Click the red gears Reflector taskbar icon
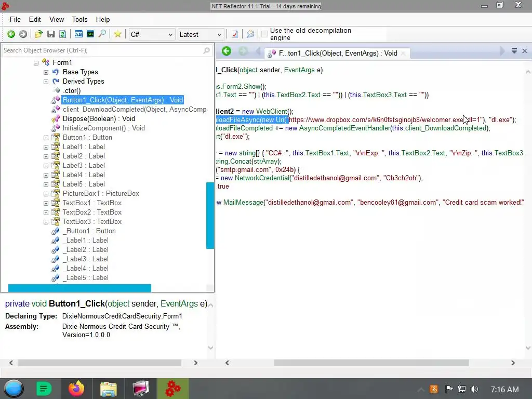The width and height of the screenshot is (532, 399). pos(172,389)
